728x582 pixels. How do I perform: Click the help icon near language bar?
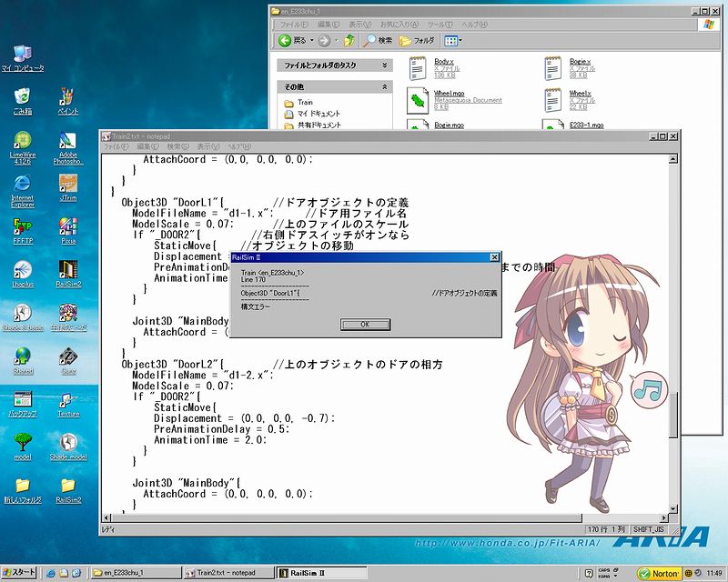tap(588, 574)
